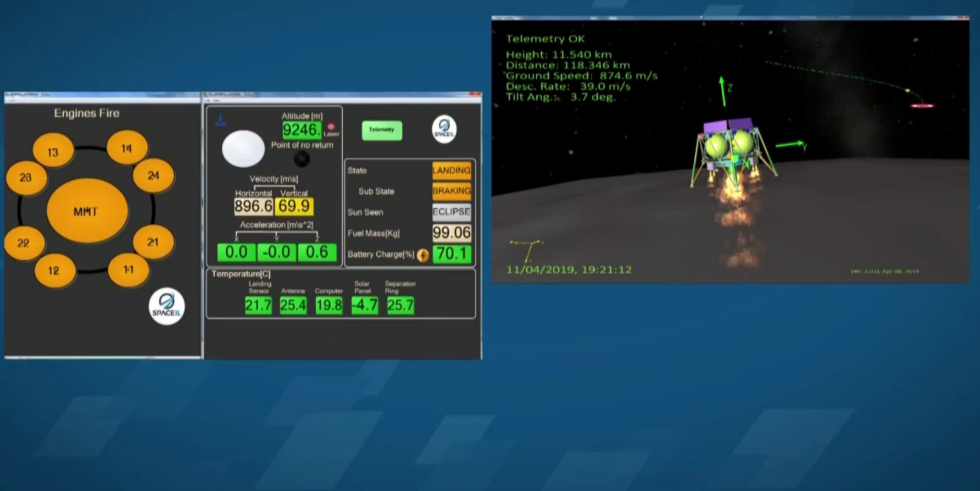
Task: Click the SpaceIL logo in Engines Fire panel
Action: 167,306
